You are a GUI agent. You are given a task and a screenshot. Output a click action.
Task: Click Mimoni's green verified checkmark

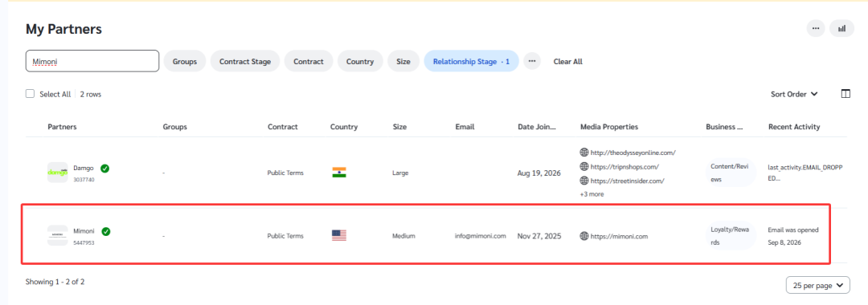(x=106, y=231)
